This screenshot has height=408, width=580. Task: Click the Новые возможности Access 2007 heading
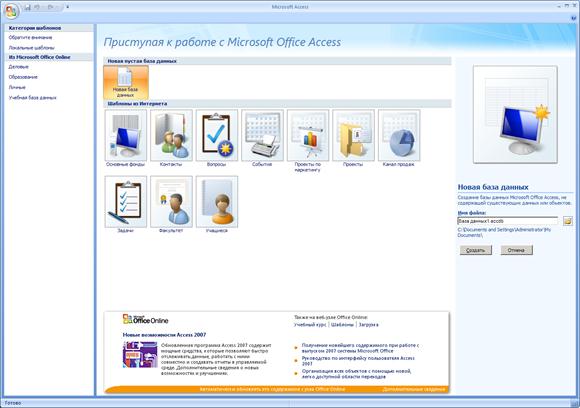tap(164, 335)
